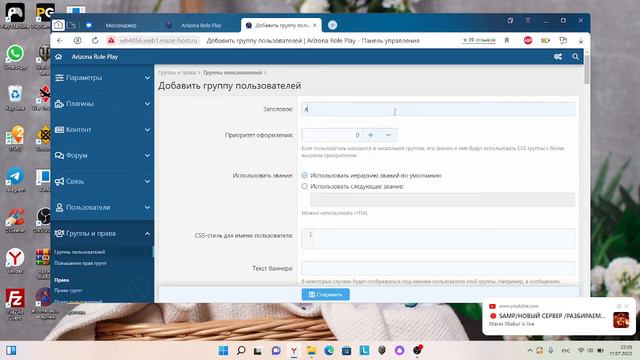Reload the page with the refresh icon
The width and height of the screenshot is (640, 360).
pos(95,40)
